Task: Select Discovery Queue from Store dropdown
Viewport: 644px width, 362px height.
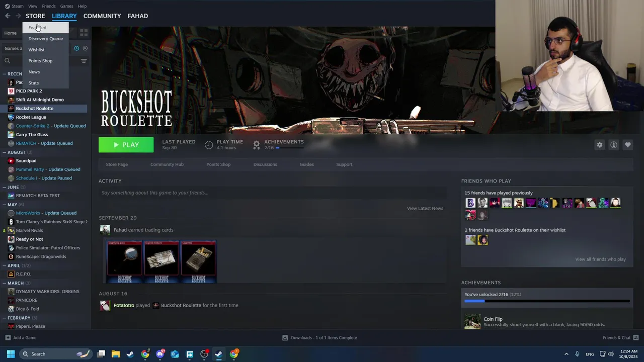Action: coord(45,39)
